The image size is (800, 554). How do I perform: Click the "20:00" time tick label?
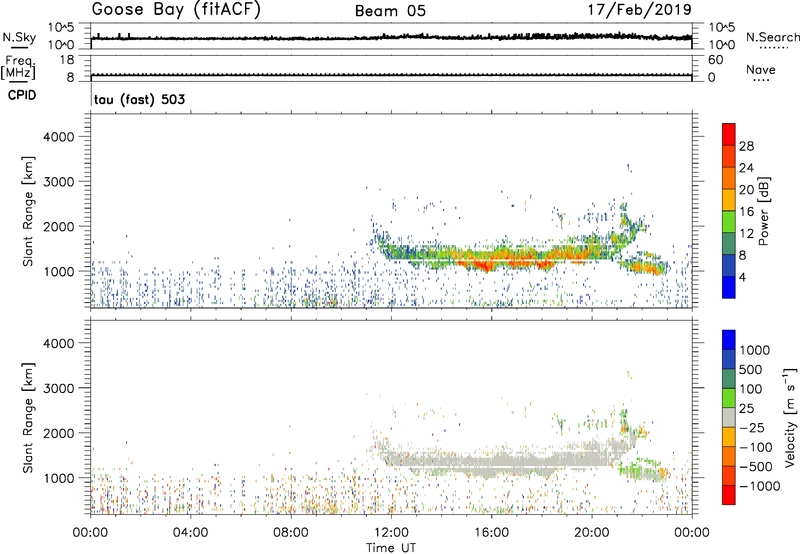591,533
